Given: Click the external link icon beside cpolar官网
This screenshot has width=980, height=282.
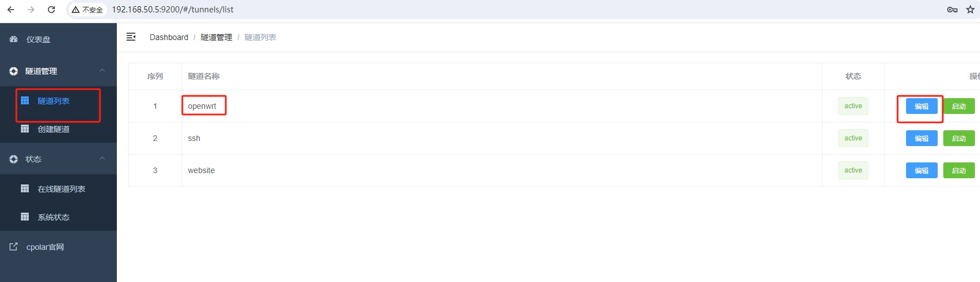Looking at the screenshot, I should (x=14, y=246).
